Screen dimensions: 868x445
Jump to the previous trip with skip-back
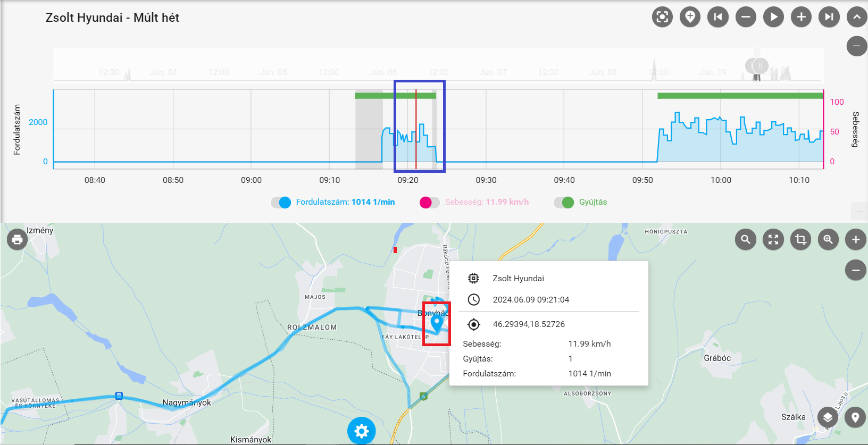point(718,17)
